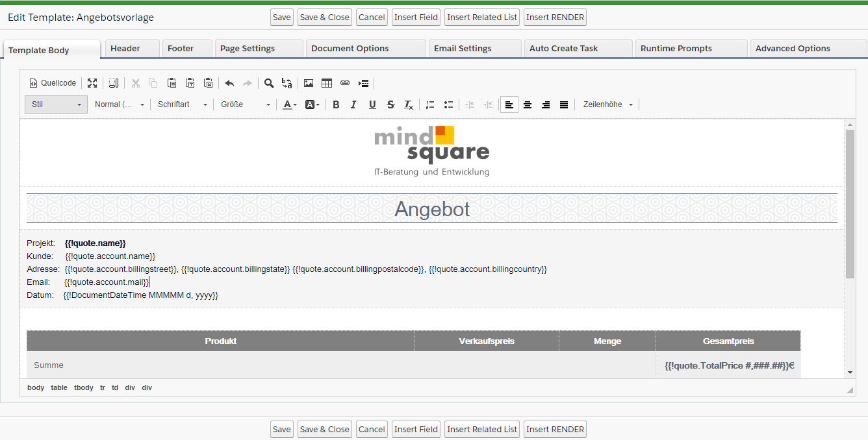The height and width of the screenshot is (440, 868).
Task: Toggle strikethrough formatting
Action: (x=390, y=104)
